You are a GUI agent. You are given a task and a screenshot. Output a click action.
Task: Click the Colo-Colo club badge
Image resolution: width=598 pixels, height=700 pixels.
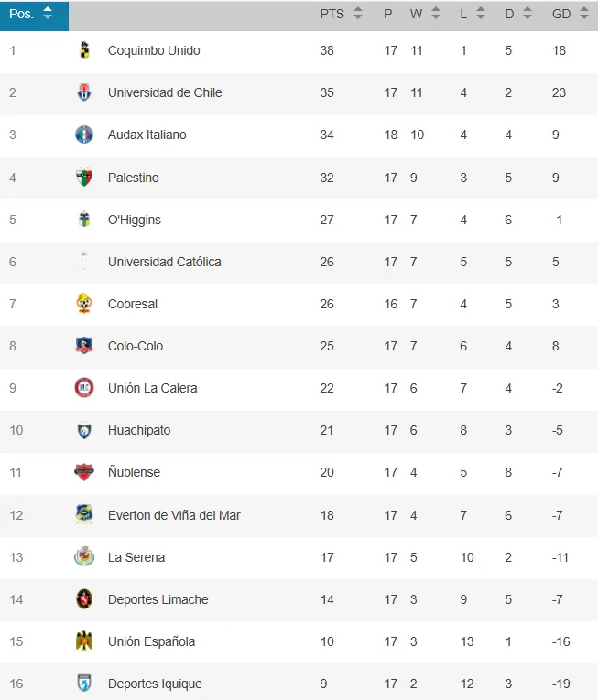(84, 346)
